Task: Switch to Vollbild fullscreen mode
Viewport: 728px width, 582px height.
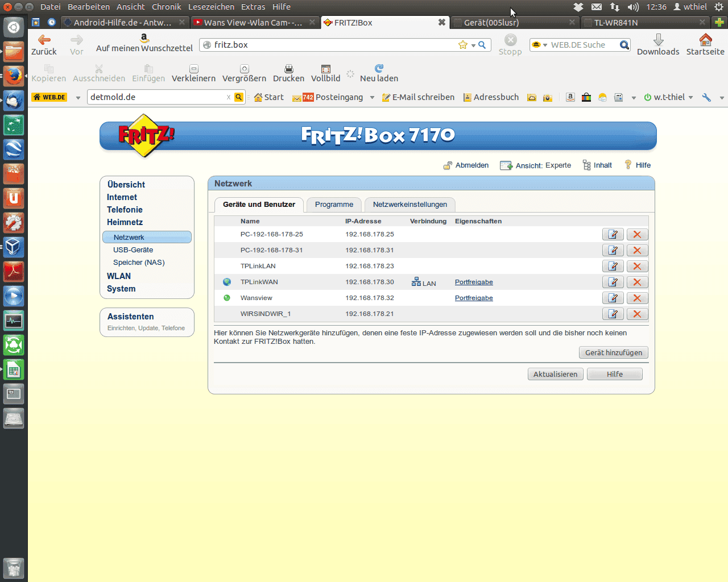Action: click(x=326, y=68)
